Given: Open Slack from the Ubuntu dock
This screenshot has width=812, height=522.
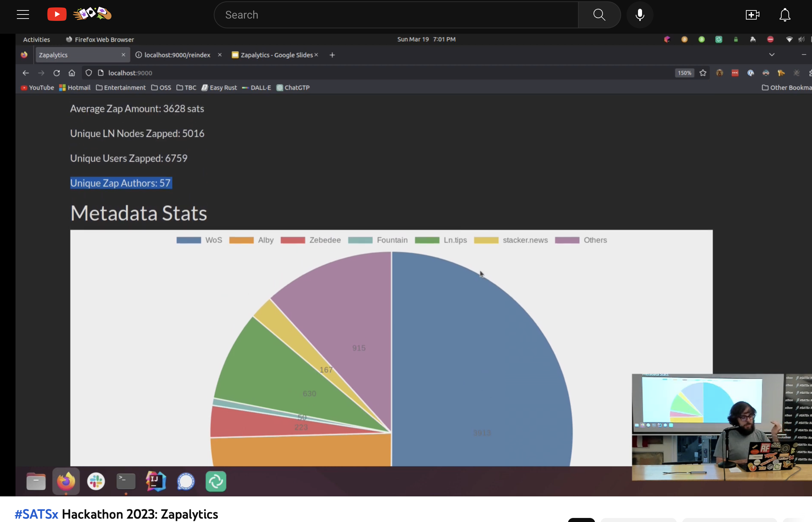Looking at the screenshot, I should [96, 481].
